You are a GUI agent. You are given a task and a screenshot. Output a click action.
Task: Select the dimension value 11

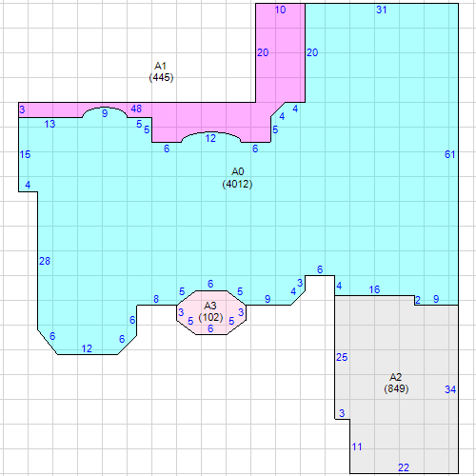click(357, 446)
